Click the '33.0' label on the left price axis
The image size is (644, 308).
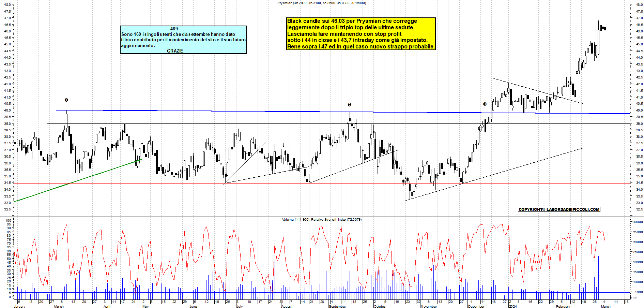click(7, 203)
